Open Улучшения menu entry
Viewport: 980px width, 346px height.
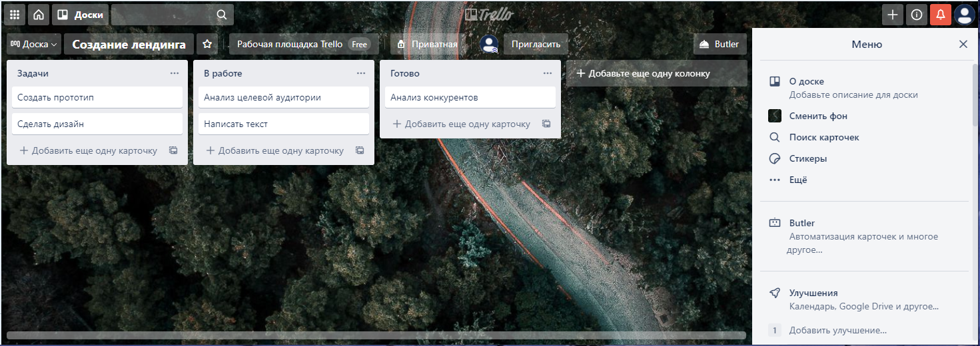pyautogui.click(x=865, y=299)
